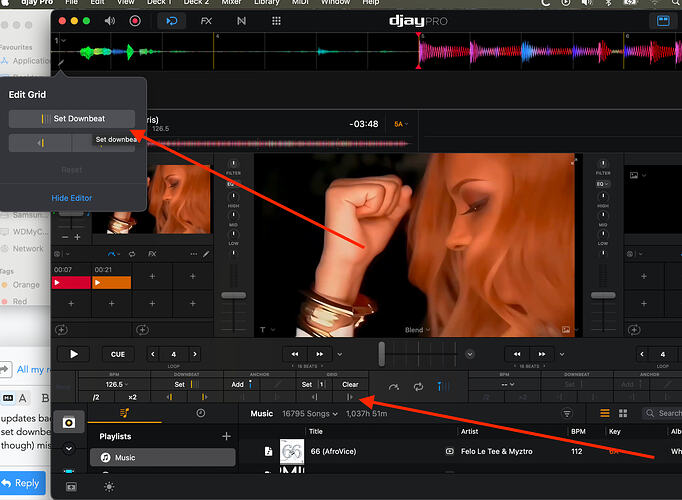Skip forward 16 beats on deck 1
682x500 pixels.
[x=320, y=354]
